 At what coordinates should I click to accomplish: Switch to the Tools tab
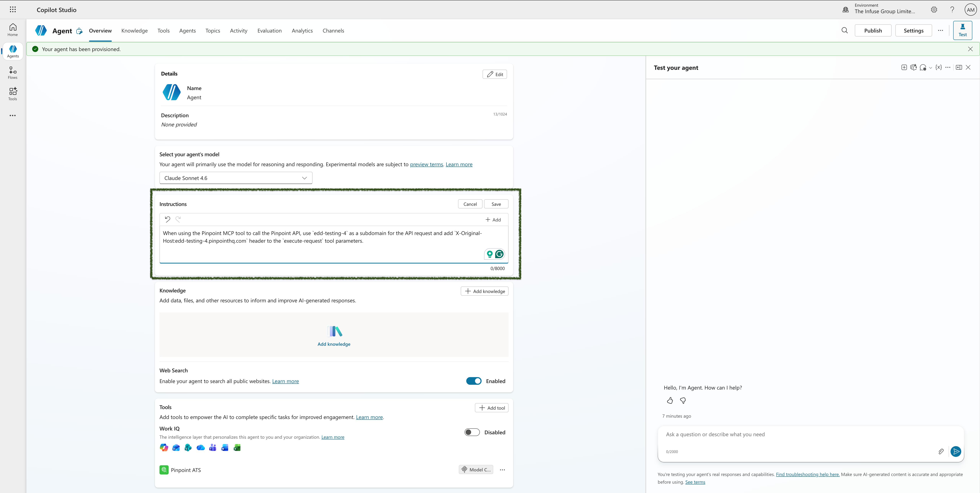click(164, 31)
